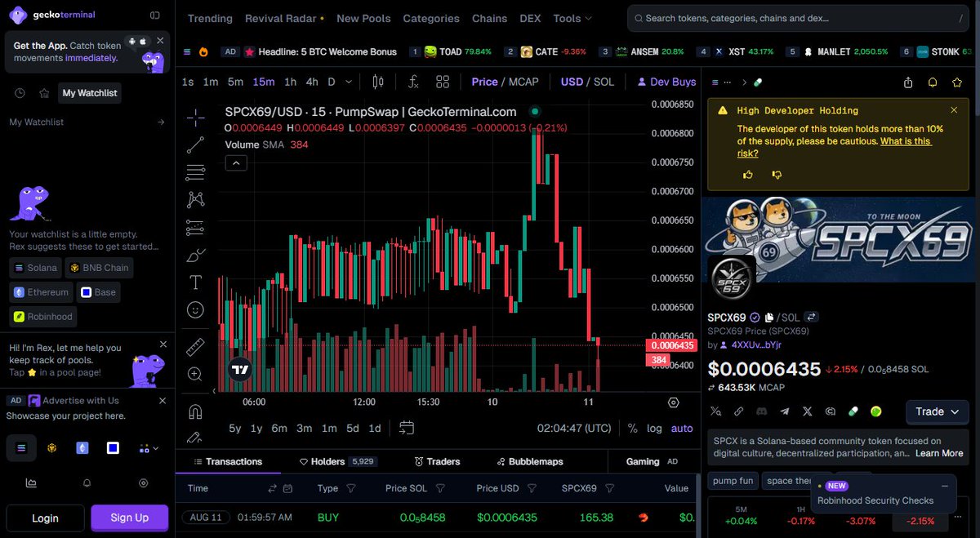This screenshot has width=980, height=538.
Task: Collapse the left sidebar panel
Action: pos(155,15)
